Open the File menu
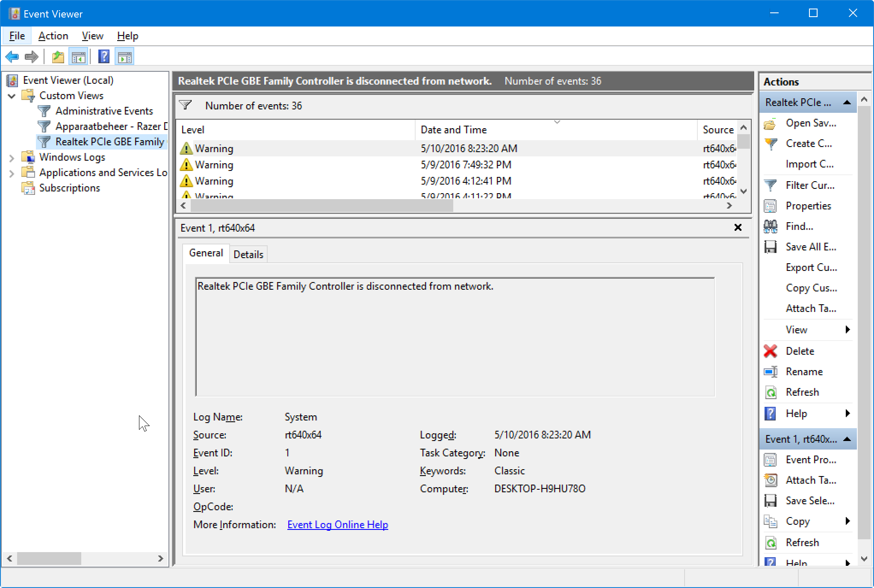 coord(17,36)
